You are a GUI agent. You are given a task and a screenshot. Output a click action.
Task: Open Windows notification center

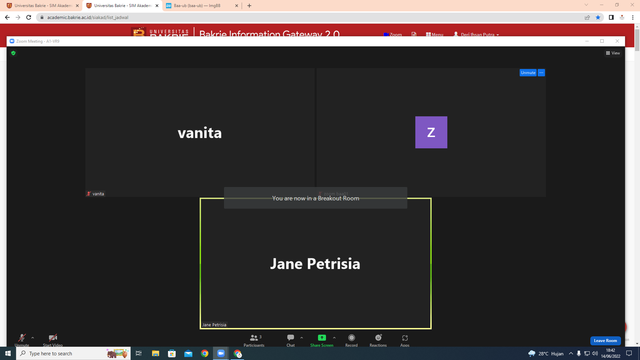click(629, 353)
